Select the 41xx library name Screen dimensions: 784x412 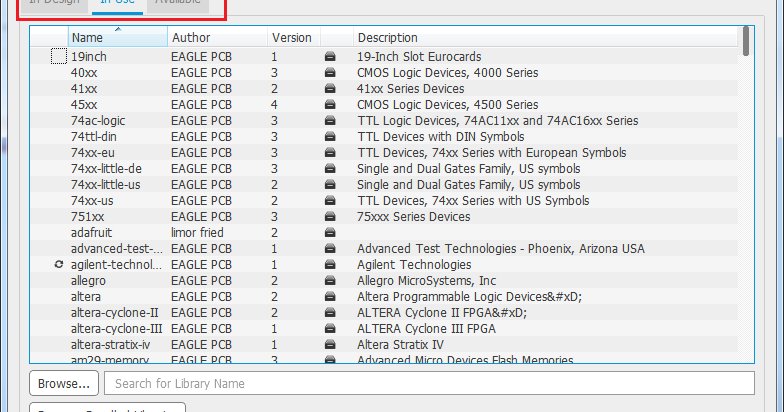[84, 88]
